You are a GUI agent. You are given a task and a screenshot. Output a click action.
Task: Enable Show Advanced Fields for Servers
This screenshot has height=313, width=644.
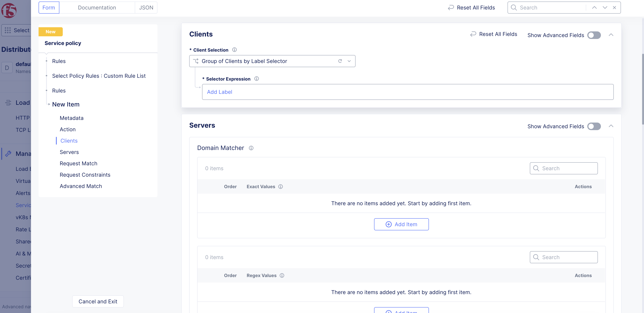594,126
